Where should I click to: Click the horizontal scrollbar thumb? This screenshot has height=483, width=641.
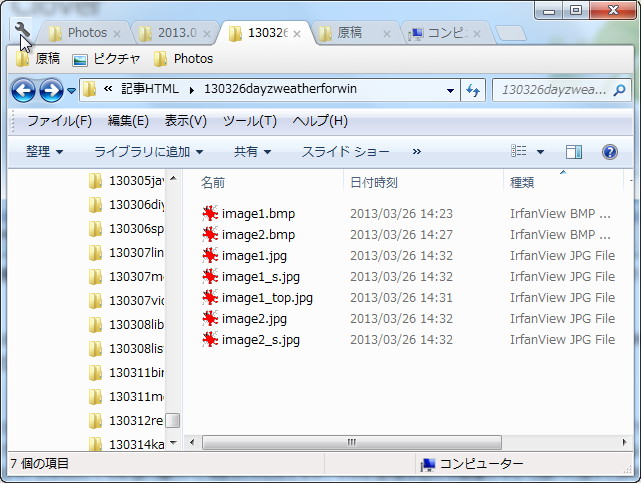coord(352,442)
